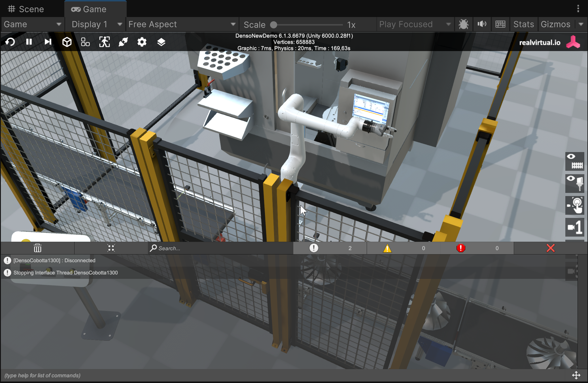Click the layers stack icon
This screenshot has width=588, height=383.
coord(161,42)
